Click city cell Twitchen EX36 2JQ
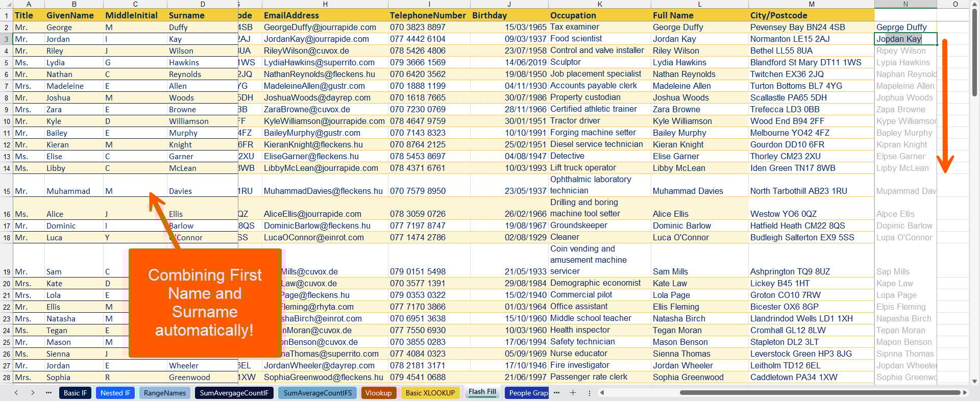This screenshot has height=401, width=980. click(x=812, y=74)
